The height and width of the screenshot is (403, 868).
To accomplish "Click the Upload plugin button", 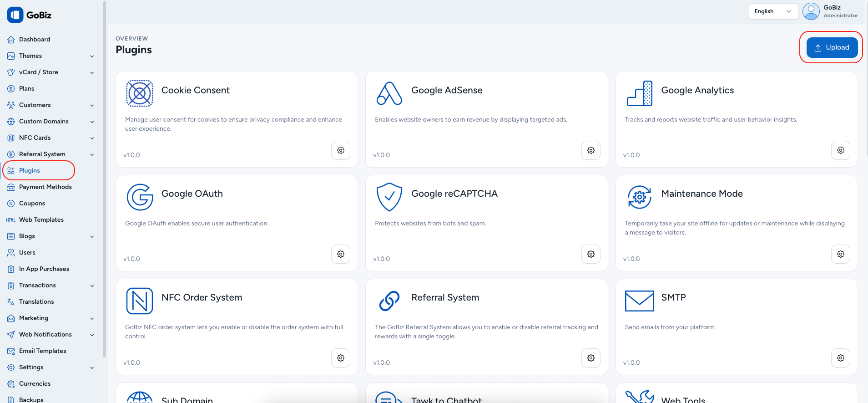I will (x=832, y=47).
